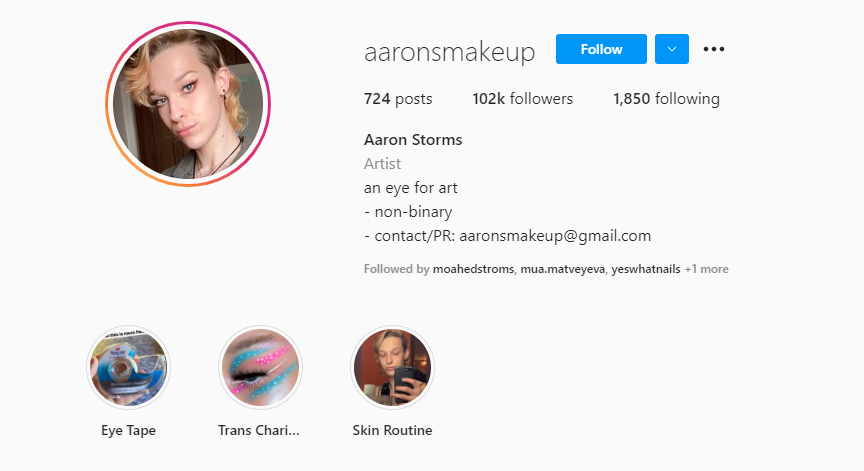The image size is (864, 471).
Task: Show the 102k followers list
Action: 522,99
